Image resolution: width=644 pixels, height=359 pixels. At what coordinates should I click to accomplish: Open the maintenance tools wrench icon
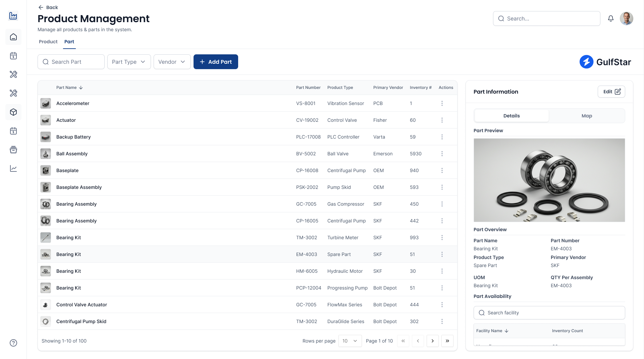click(x=13, y=74)
